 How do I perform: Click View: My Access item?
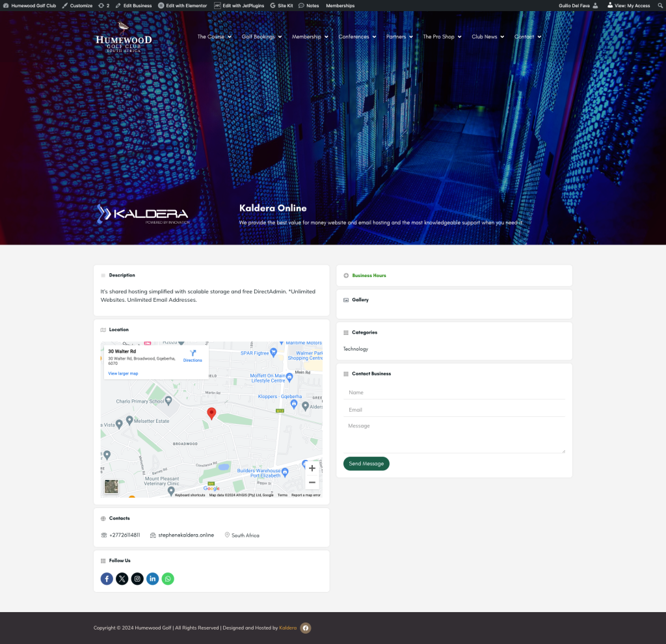pos(629,5)
